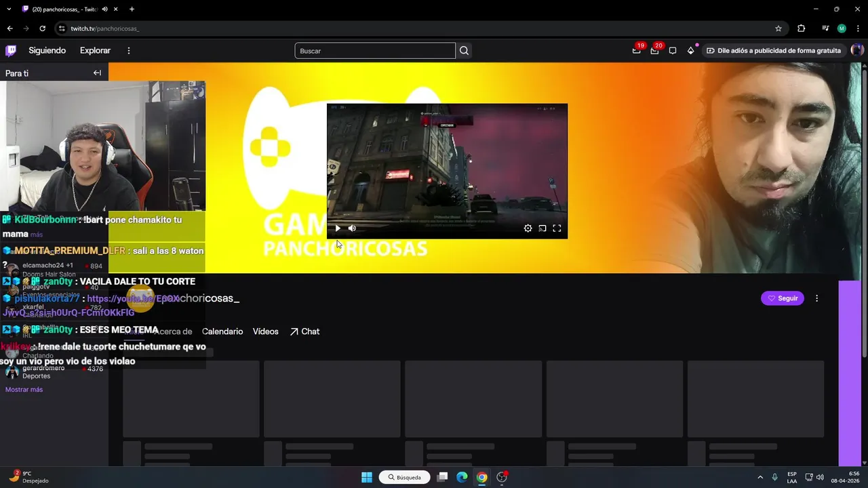Open the ESP LAA language switcher
The height and width of the screenshot is (488, 868).
pos(792,477)
